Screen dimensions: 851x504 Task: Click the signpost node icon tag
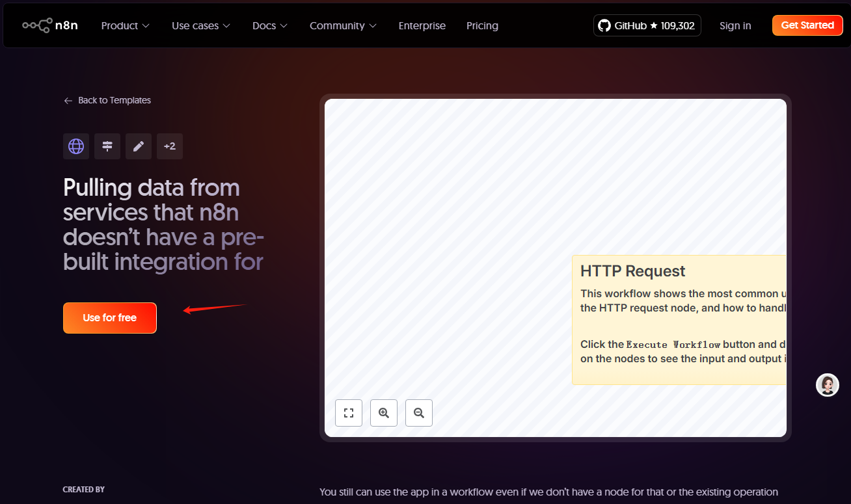point(107,146)
